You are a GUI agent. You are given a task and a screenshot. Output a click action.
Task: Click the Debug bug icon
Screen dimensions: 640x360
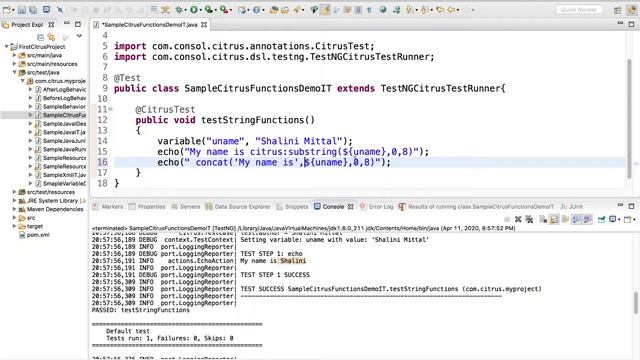pyautogui.click(x=179, y=9)
